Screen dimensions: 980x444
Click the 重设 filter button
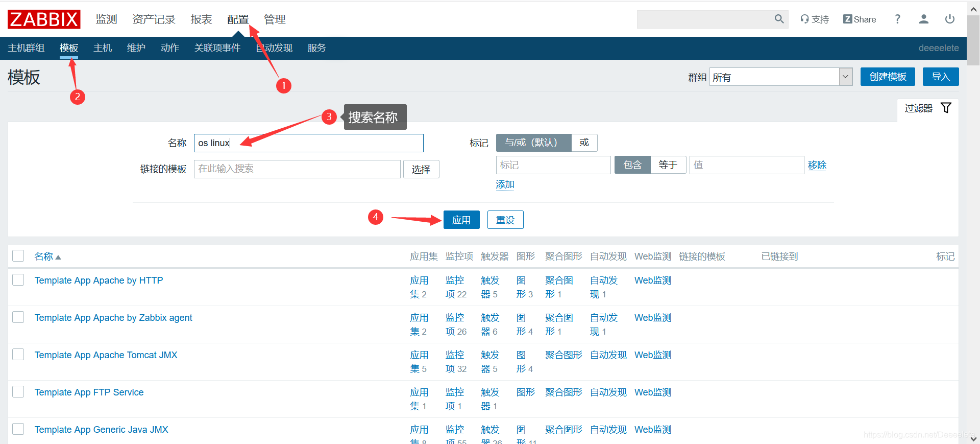pos(505,220)
